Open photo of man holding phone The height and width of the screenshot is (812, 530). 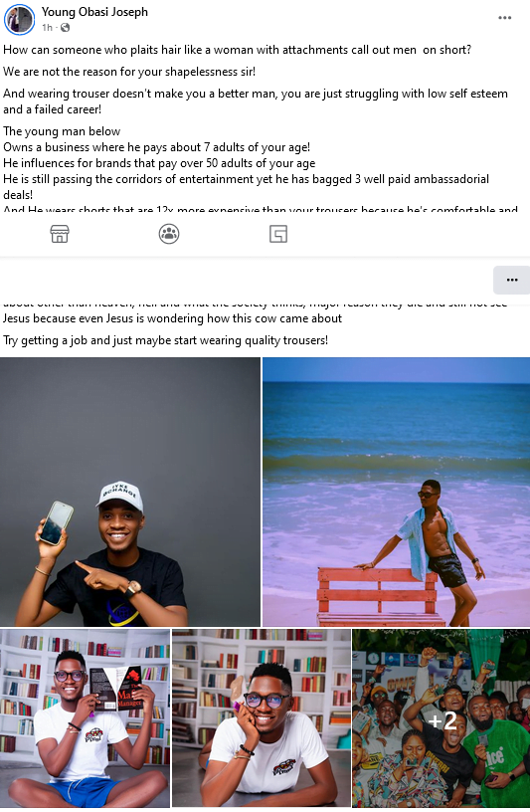(x=130, y=492)
